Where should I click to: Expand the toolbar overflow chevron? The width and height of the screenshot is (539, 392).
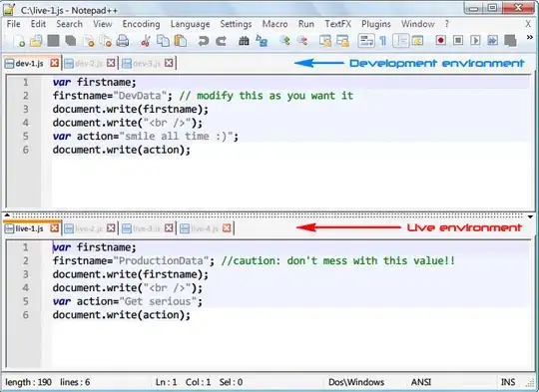(530, 37)
